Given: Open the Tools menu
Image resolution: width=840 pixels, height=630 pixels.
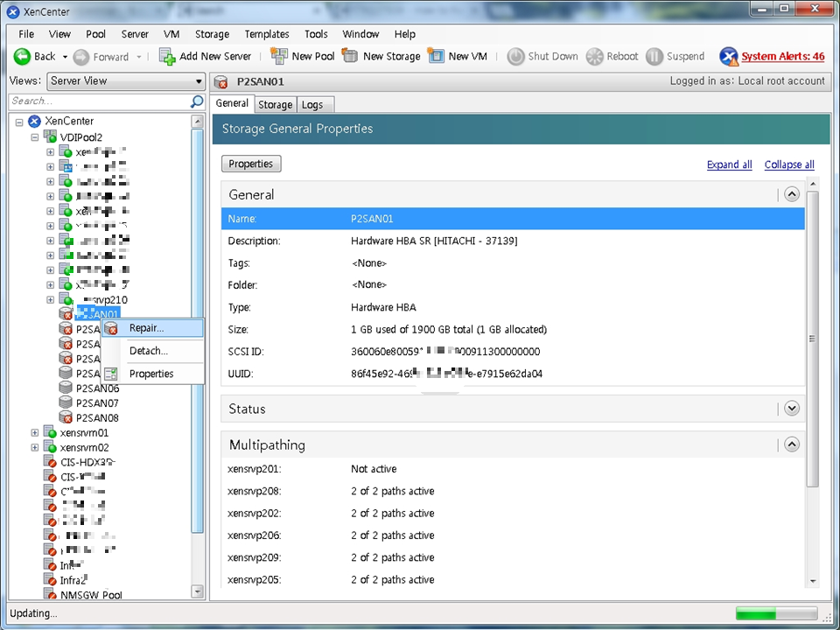Looking at the screenshot, I should (x=316, y=34).
